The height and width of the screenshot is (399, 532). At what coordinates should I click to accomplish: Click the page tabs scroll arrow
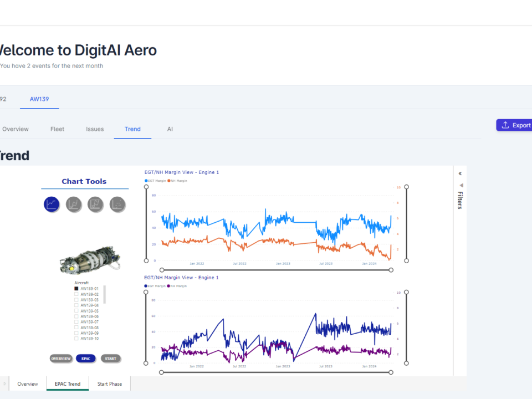coord(4,383)
